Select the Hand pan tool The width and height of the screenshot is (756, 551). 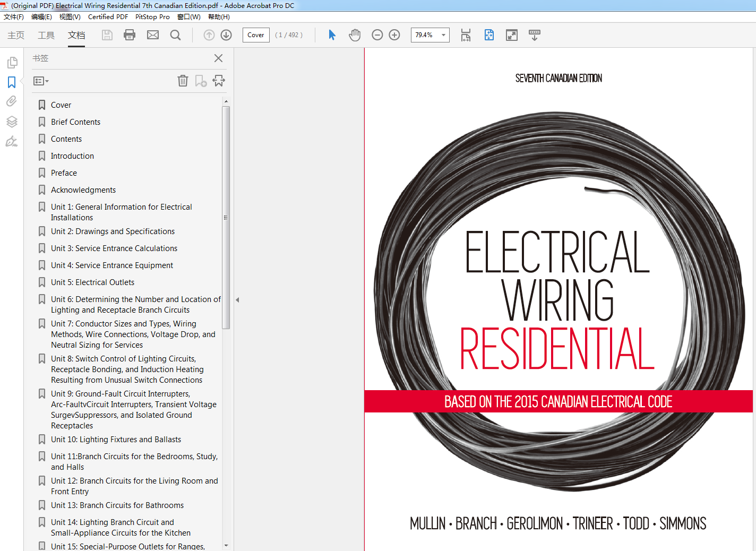pos(355,35)
